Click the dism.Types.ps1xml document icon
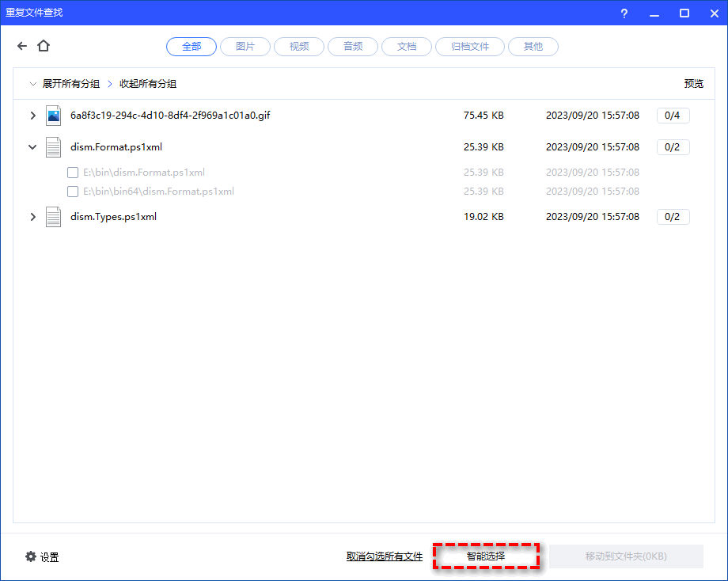 click(x=53, y=217)
